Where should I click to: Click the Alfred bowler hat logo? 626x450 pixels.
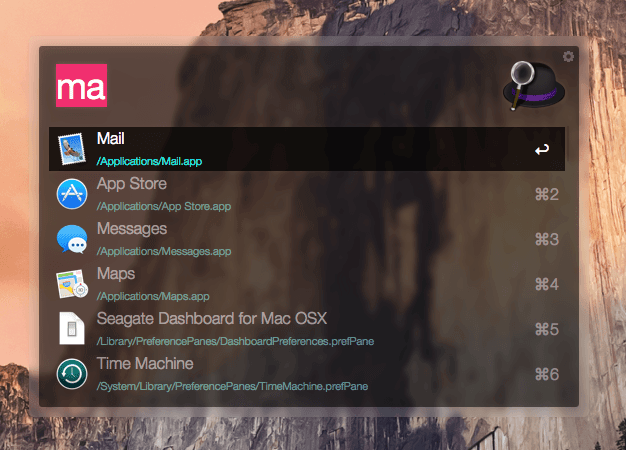tap(533, 85)
